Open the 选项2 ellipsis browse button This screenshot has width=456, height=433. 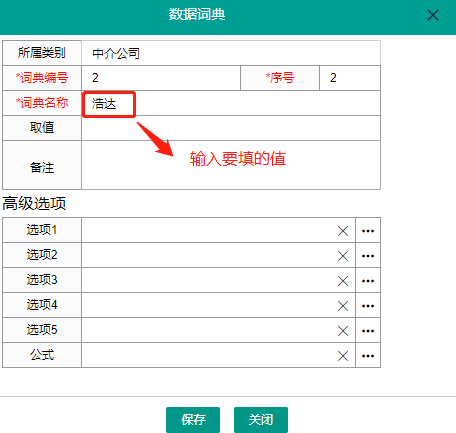point(368,255)
